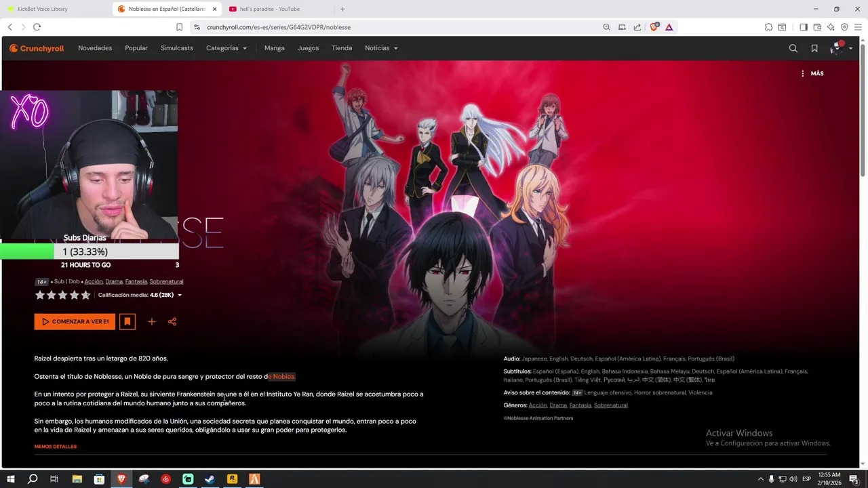Screen dimensions: 868x488
Task: Show hidden system tray icons
Action: coord(760,479)
